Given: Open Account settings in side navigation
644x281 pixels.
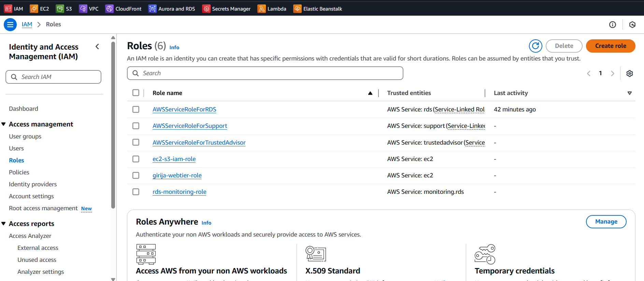Looking at the screenshot, I should pos(31,196).
